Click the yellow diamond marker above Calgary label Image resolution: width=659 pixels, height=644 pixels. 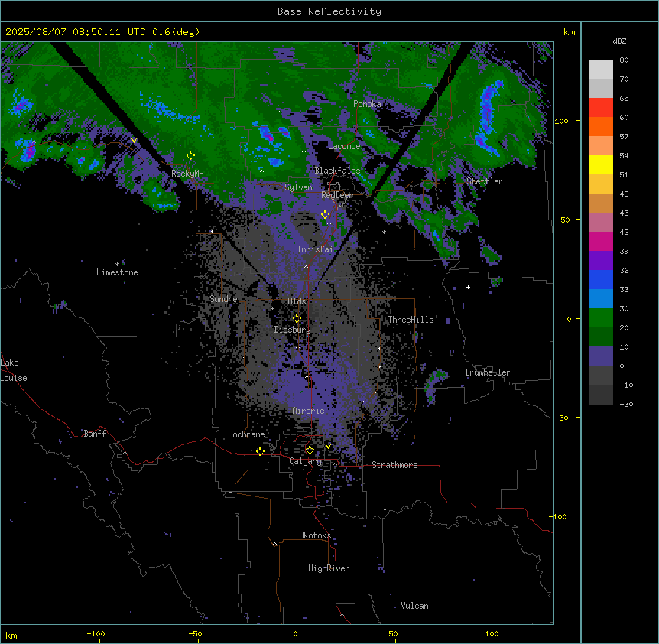[310, 450]
